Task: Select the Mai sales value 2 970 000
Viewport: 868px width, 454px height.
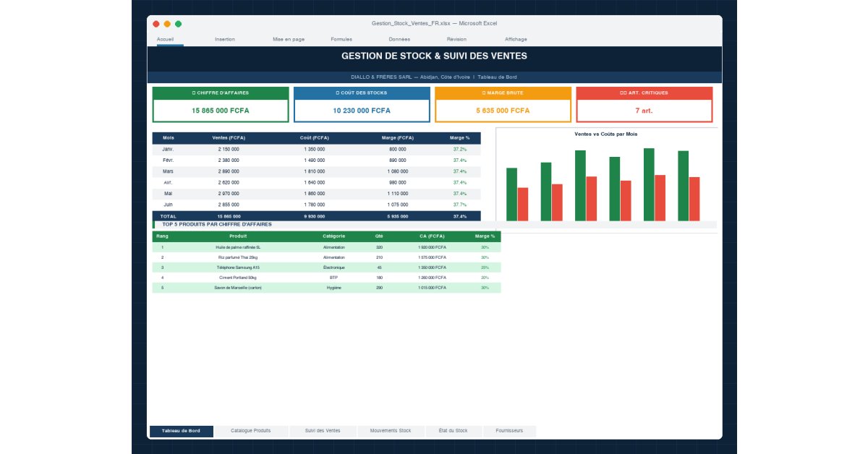Action: tap(229, 194)
